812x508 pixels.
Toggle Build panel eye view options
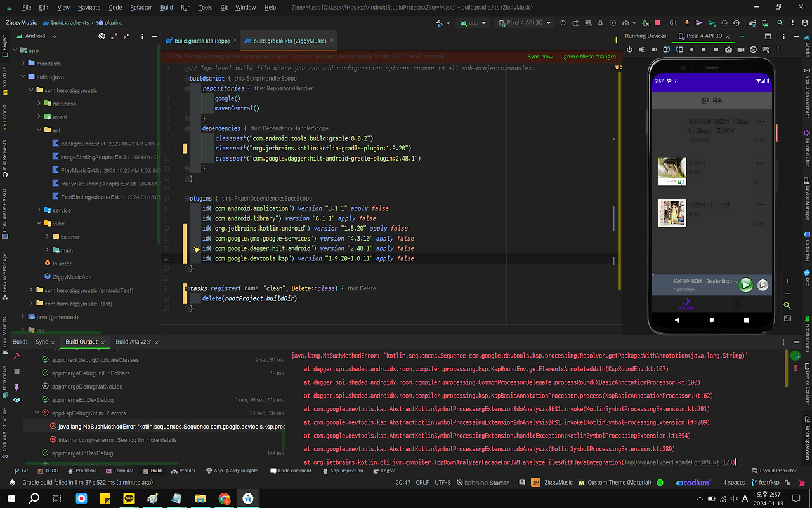[16, 399]
